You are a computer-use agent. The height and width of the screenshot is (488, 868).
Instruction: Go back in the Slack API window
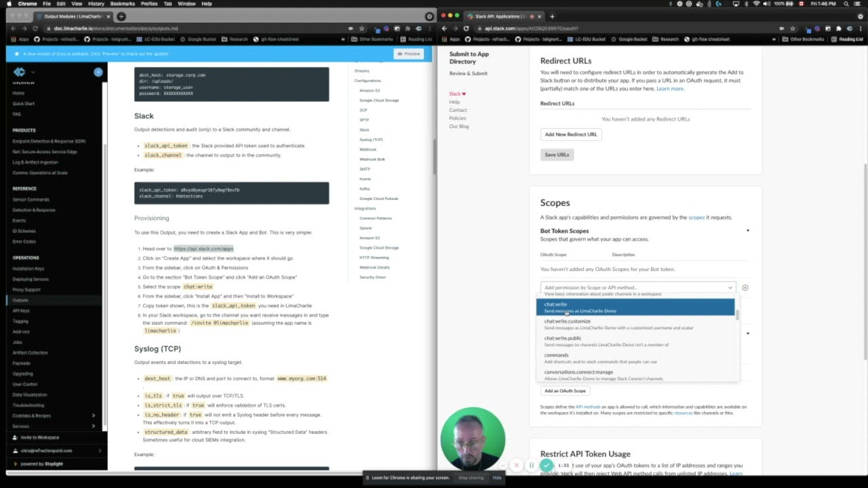point(443,28)
